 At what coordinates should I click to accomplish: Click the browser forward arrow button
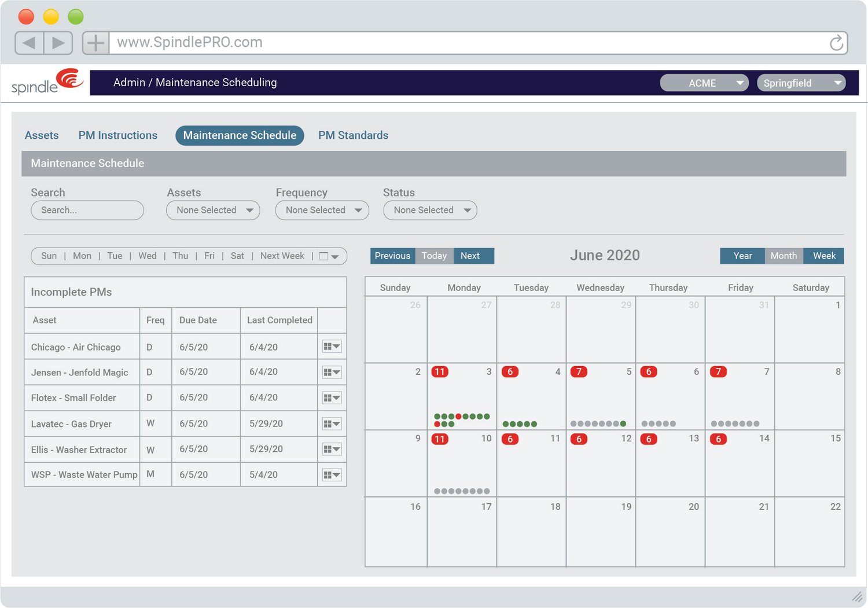(58, 43)
